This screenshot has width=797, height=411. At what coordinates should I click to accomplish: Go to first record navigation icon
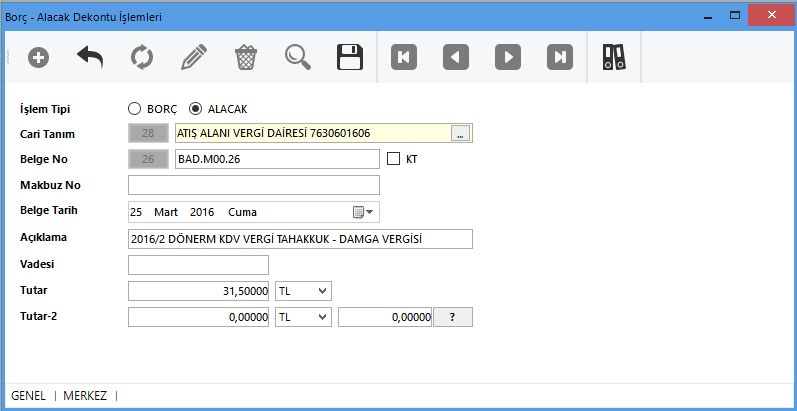(x=404, y=57)
